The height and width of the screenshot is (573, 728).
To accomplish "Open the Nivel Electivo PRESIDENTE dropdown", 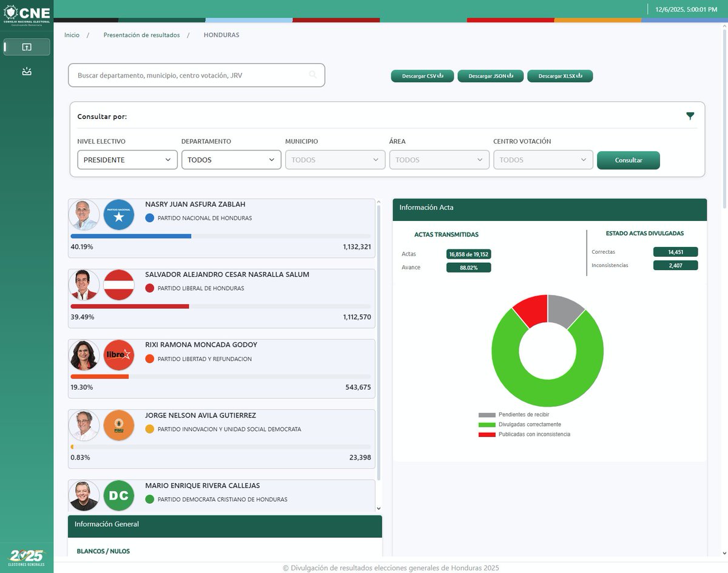I will [x=127, y=160].
